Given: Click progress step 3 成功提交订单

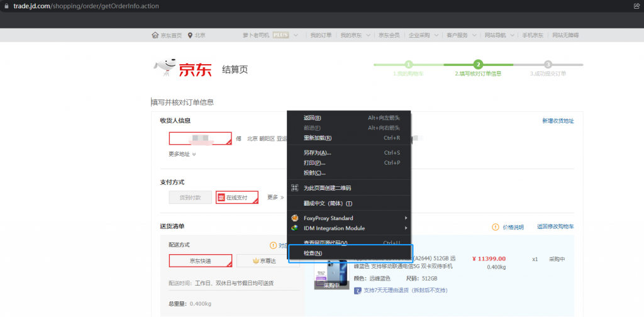Looking at the screenshot, I should coord(548,69).
